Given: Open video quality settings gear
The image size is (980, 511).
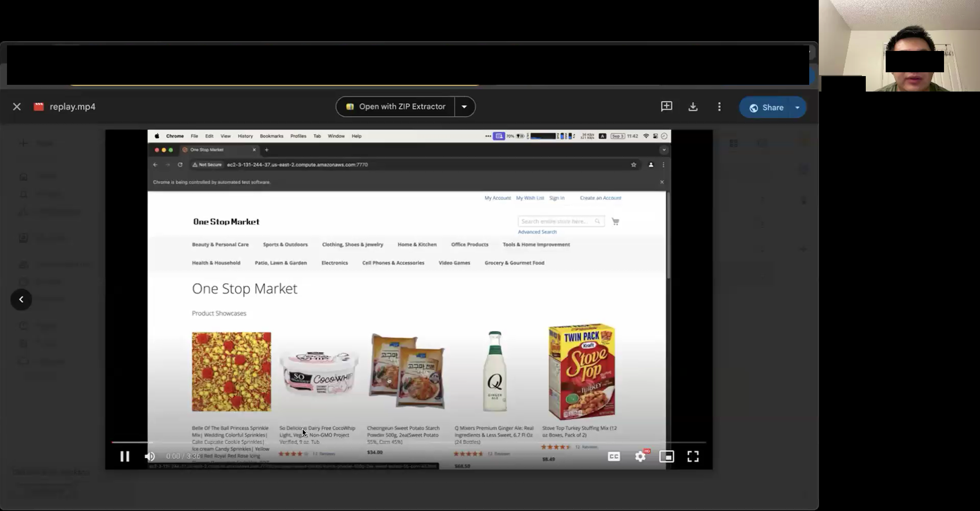Looking at the screenshot, I should [x=640, y=456].
